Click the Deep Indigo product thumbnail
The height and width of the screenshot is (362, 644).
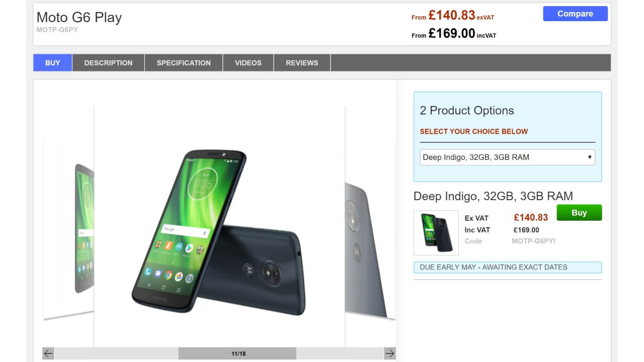(x=436, y=233)
